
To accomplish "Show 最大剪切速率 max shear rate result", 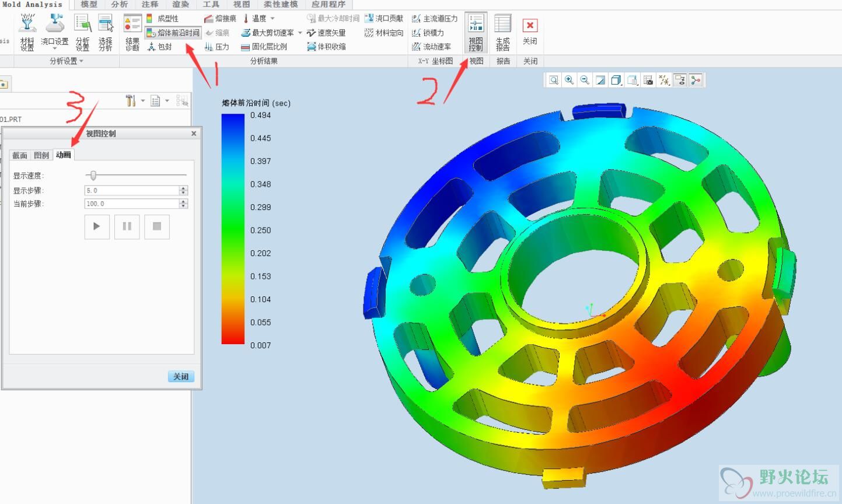I will (268, 33).
